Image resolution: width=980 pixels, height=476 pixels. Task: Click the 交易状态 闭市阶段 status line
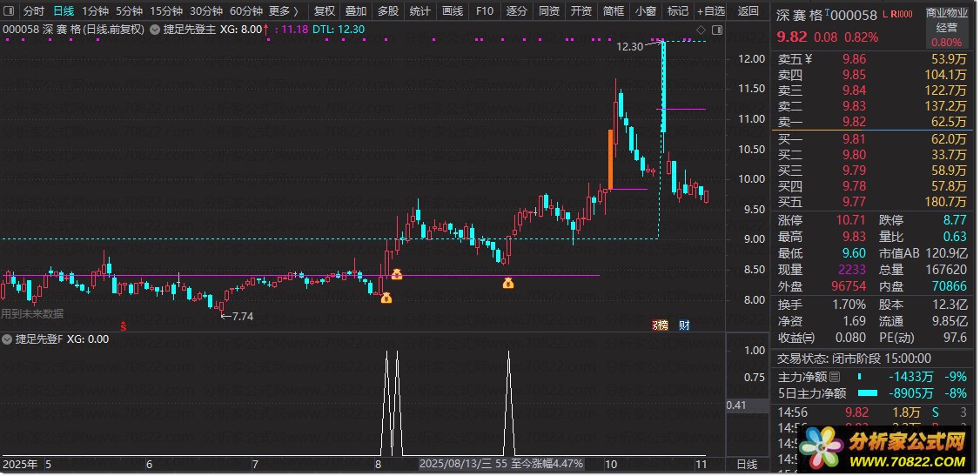point(854,359)
